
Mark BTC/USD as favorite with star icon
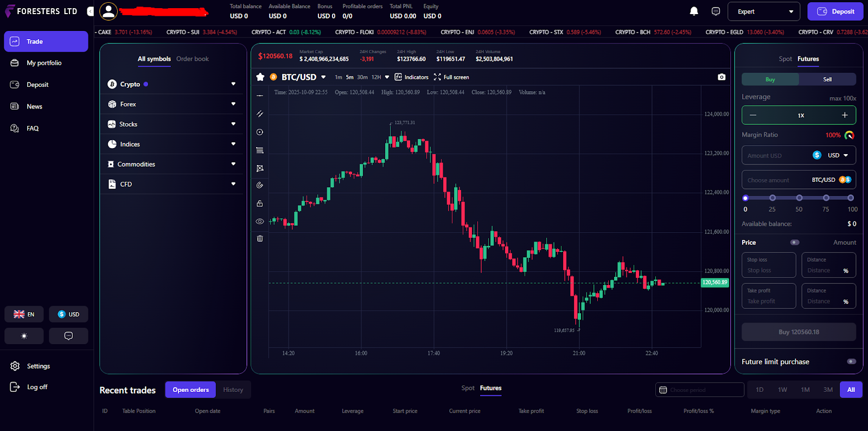point(260,77)
